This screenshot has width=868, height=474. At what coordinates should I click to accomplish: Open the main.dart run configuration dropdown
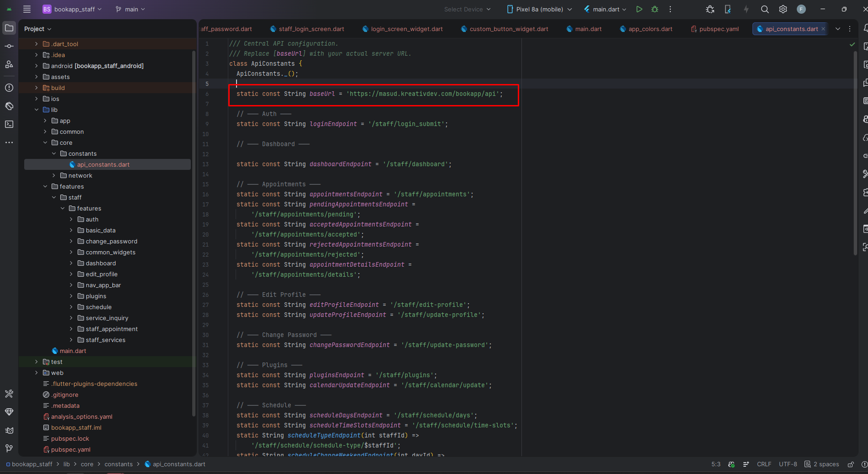[605, 9]
